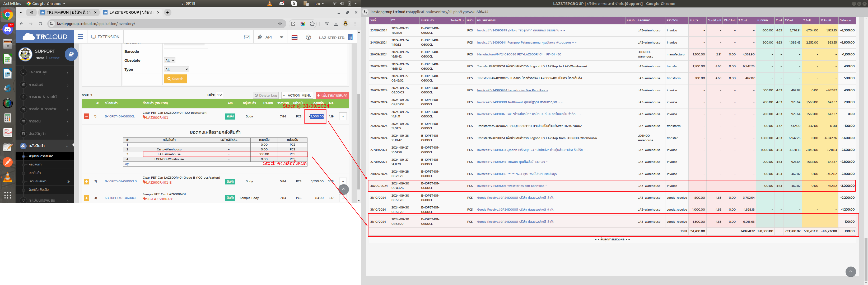Click the Thai flag language icon
This screenshot has height=285, width=868.
tap(295, 37)
